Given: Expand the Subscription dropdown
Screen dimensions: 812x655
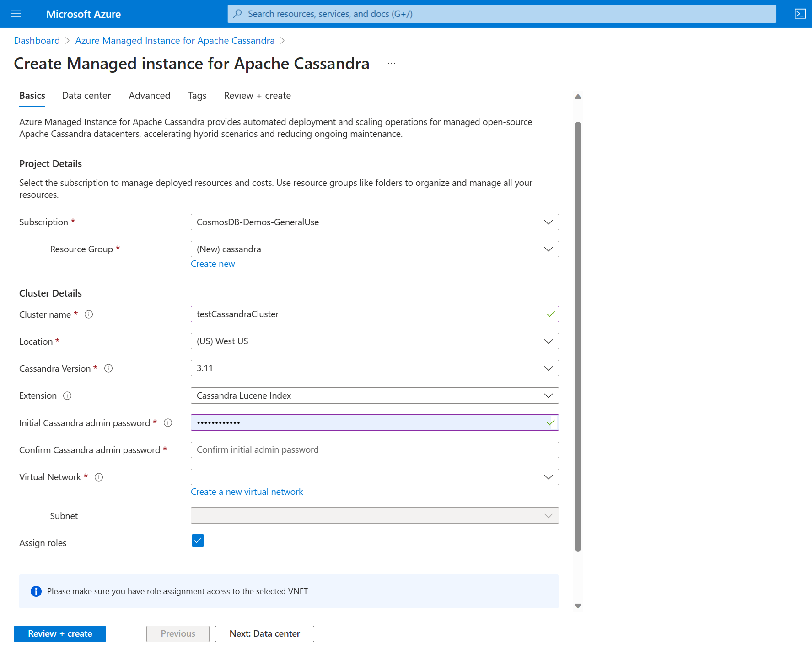Looking at the screenshot, I should pos(375,222).
